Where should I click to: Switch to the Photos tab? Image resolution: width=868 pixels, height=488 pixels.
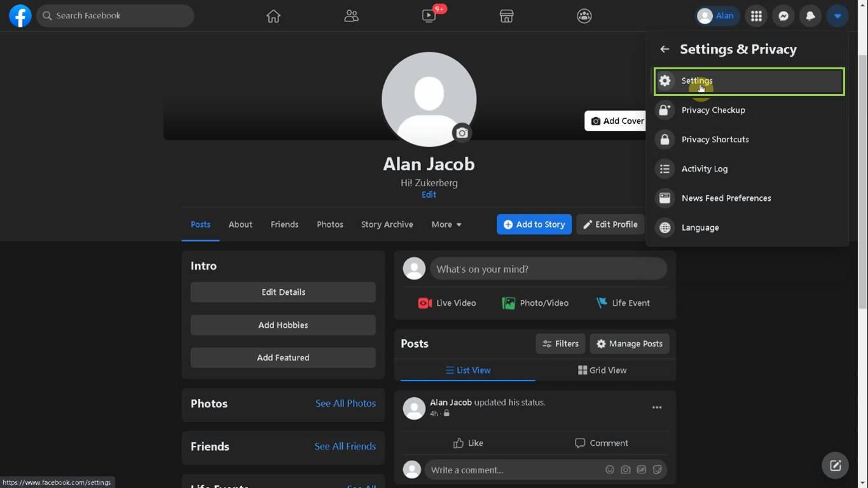330,224
